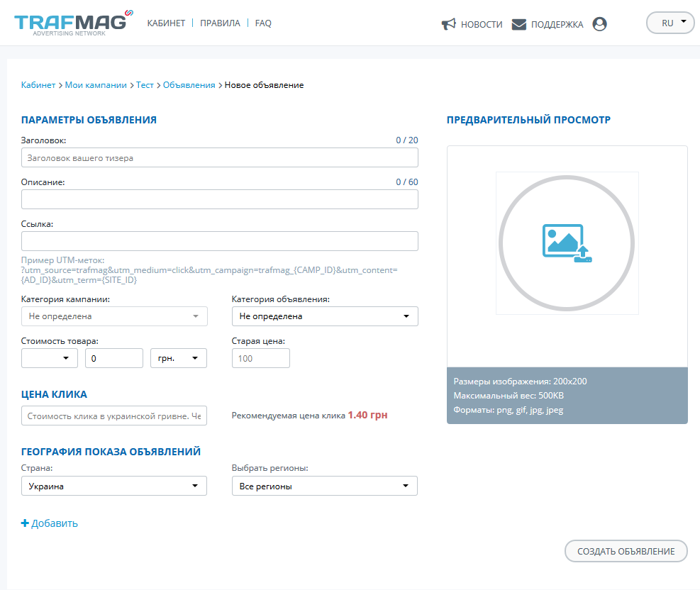The height and width of the screenshot is (590, 700).
Task: Click the plus icon beside Добавить
Action: tap(26, 523)
